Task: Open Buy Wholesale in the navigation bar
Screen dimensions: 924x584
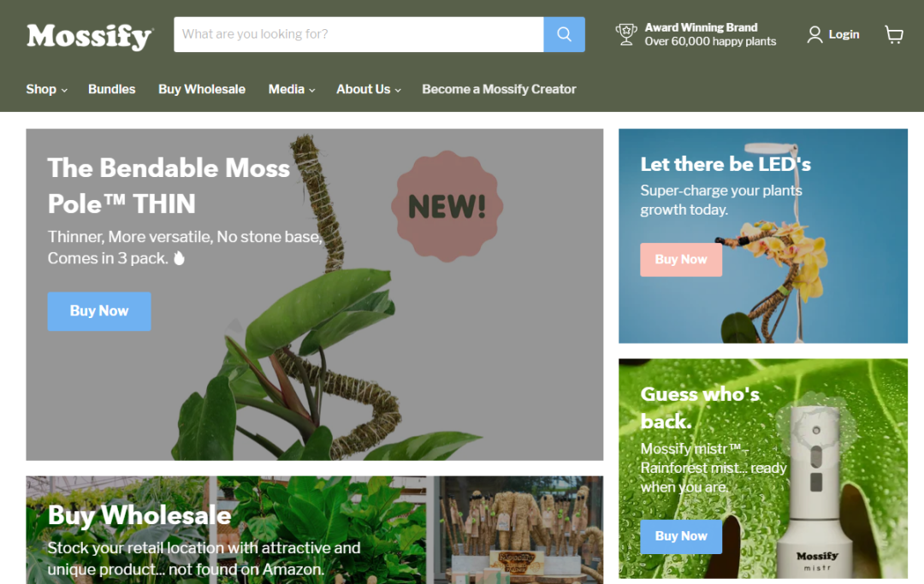Action: [x=202, y=90]
